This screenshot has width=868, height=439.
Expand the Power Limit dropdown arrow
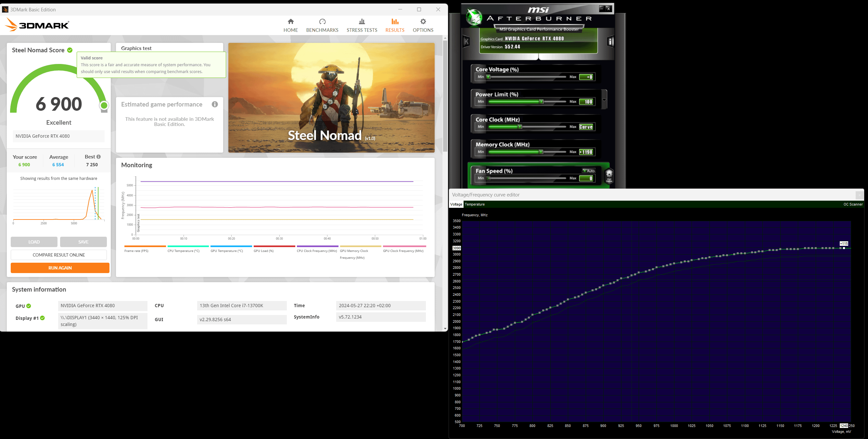tap(604, 100)
